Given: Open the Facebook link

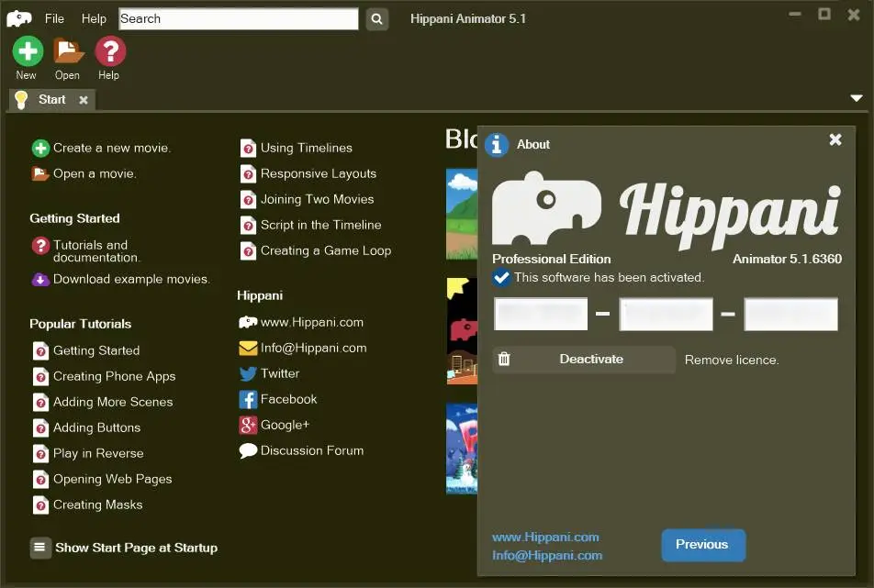Looking at the screenshot, I should [x=288, y=399].
